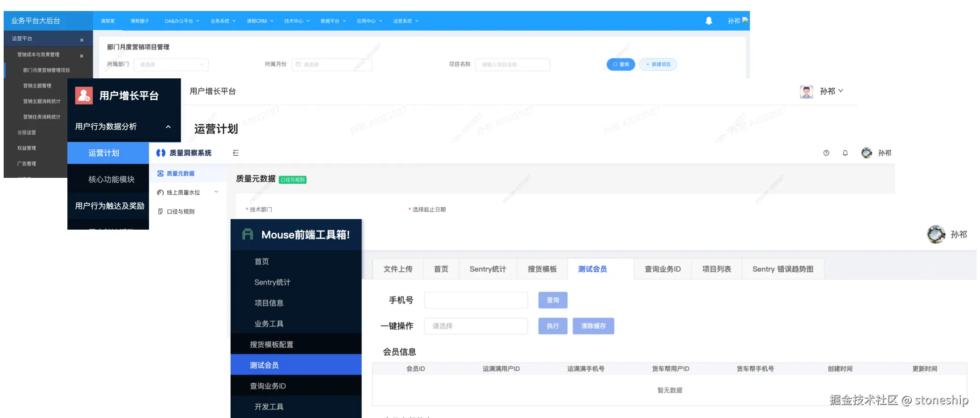980x418 pixels.
Task: Open the 所属月份 date picker
Action: [332, 65]
